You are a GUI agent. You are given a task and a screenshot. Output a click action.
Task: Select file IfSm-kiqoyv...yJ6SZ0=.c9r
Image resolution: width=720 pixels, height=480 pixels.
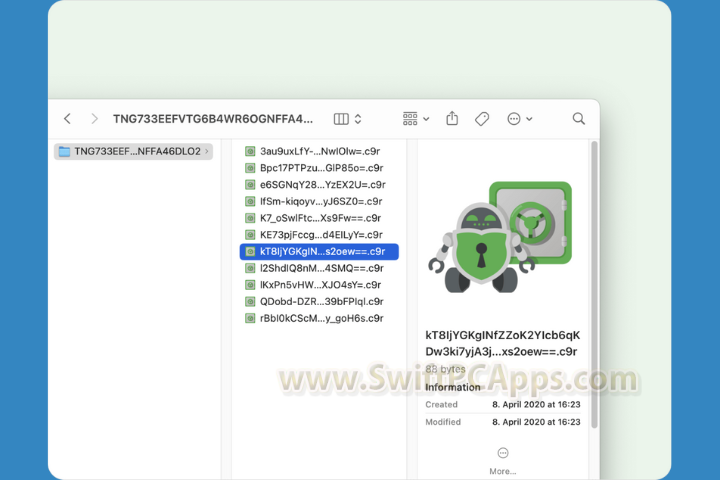click(x=319, y=201)
